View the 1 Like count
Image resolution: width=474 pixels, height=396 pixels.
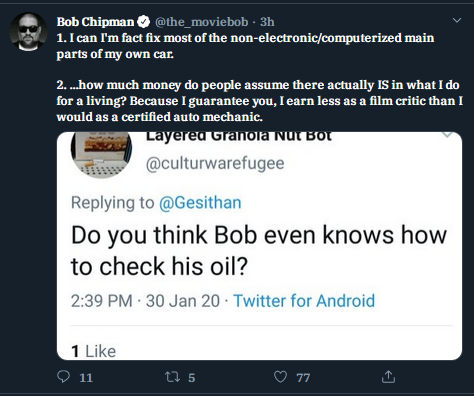[93, 351]
